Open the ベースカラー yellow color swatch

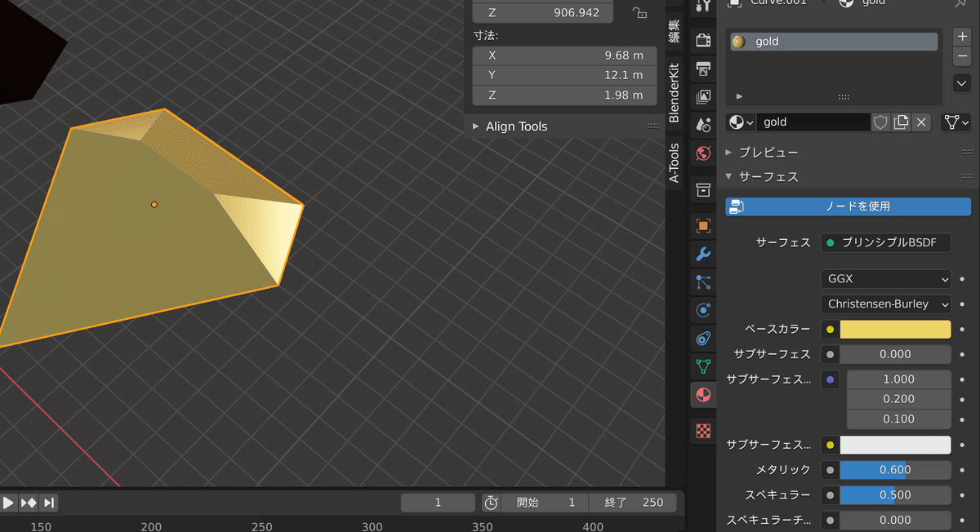[895, 330]
